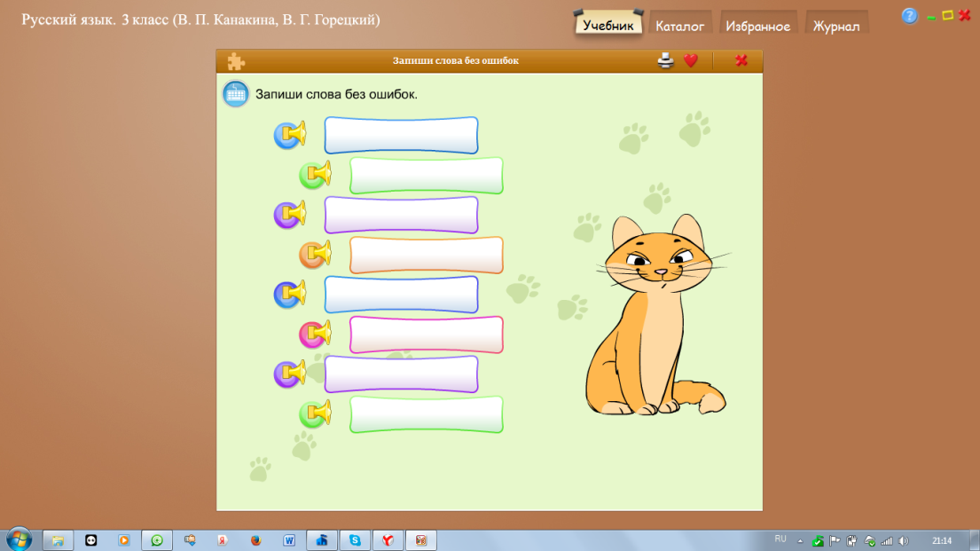The width and height of the screenshot is (980, 551).
Task: Click the orange-bordered word input field
Action: coord(427,256)
